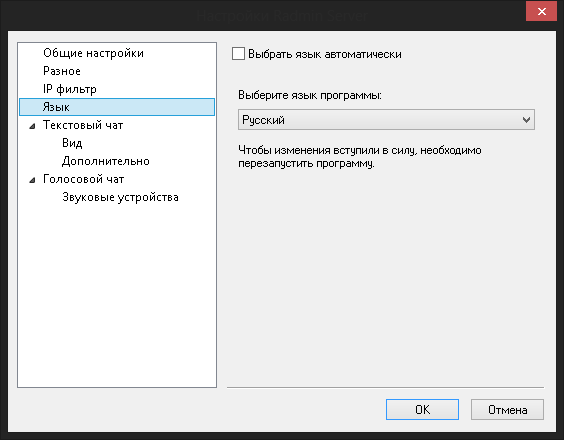Click empty area of settings tree panel
564x440 pixels.
click(x=117, y=295)
